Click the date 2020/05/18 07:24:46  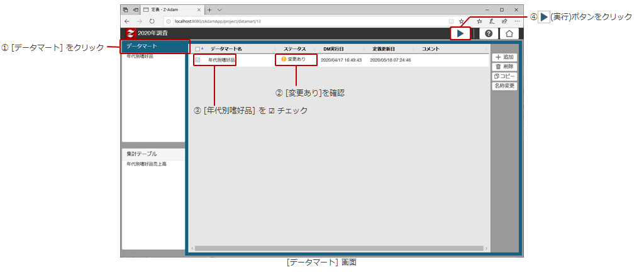[x=390, y=60]
